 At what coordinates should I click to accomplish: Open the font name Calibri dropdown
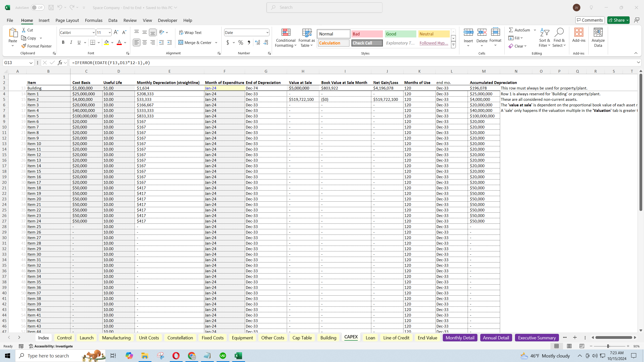(94, 32)
